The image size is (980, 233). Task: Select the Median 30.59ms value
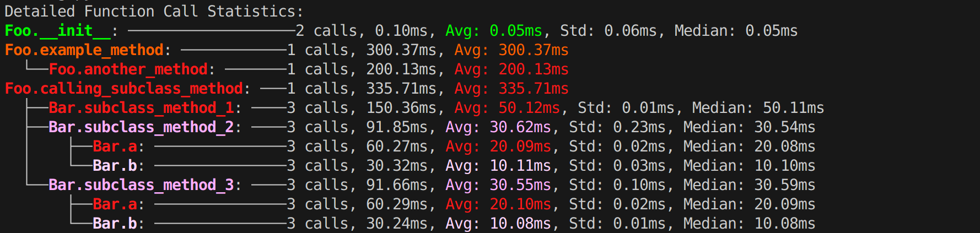pos(785,185)
